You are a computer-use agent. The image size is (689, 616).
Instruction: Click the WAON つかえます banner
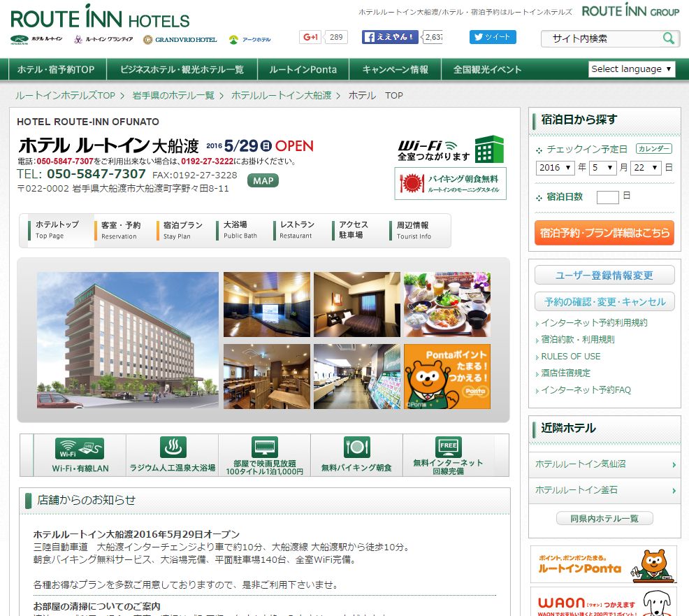tap(604, 603)
